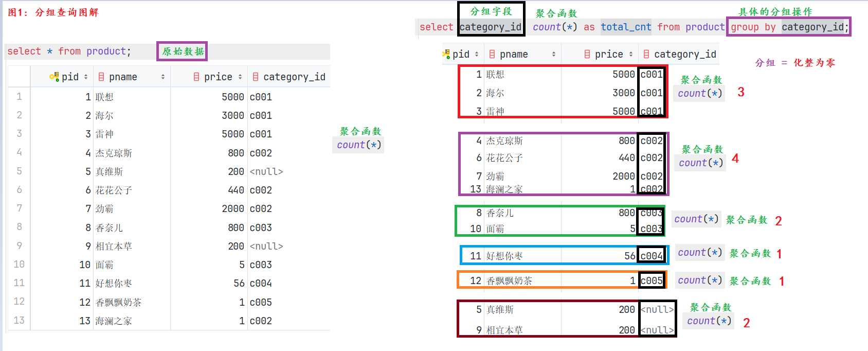Toggle the pid sort arrows in the original data table

coord(86,77)
